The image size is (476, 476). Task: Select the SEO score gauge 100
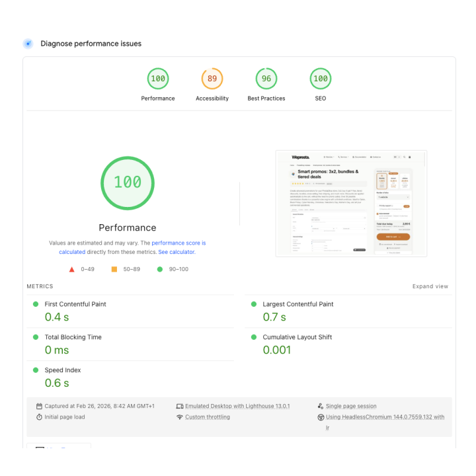click(321, 79)
